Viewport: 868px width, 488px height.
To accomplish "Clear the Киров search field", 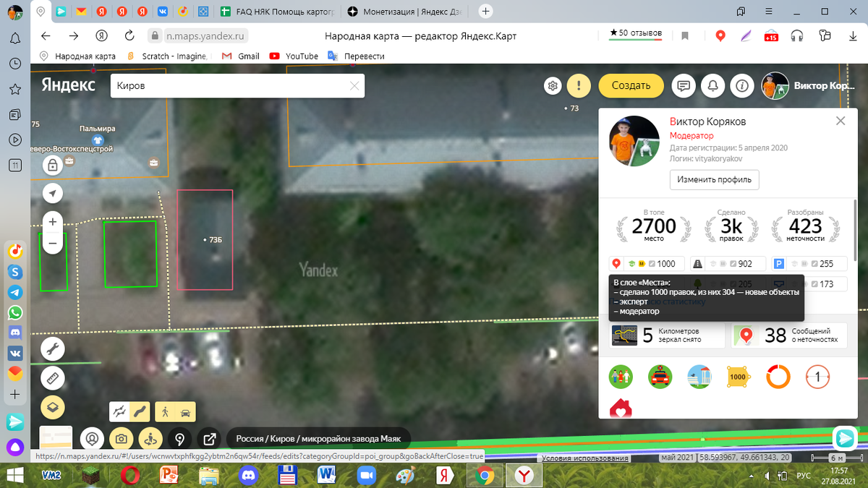I will (354, 85).
